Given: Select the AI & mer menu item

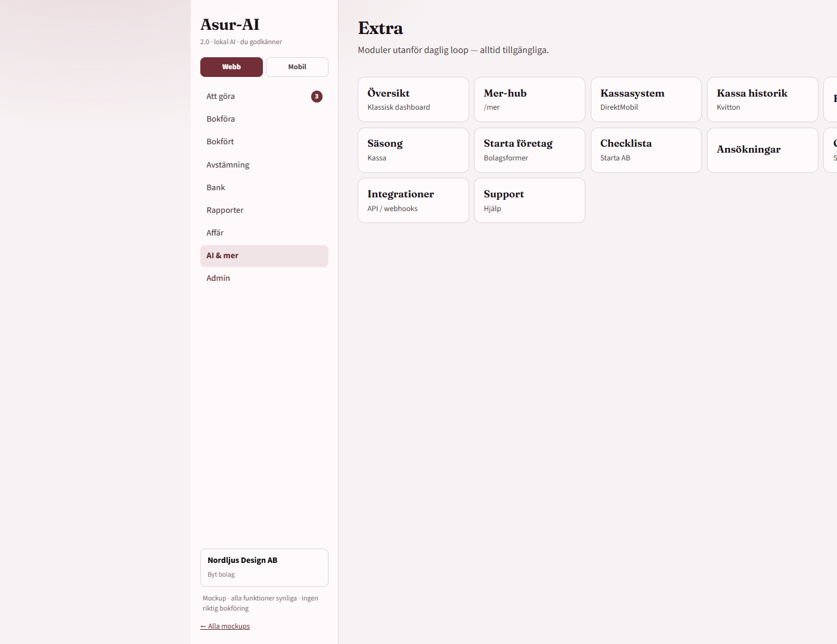Looking at the screenshot, I should coord(264,256).
